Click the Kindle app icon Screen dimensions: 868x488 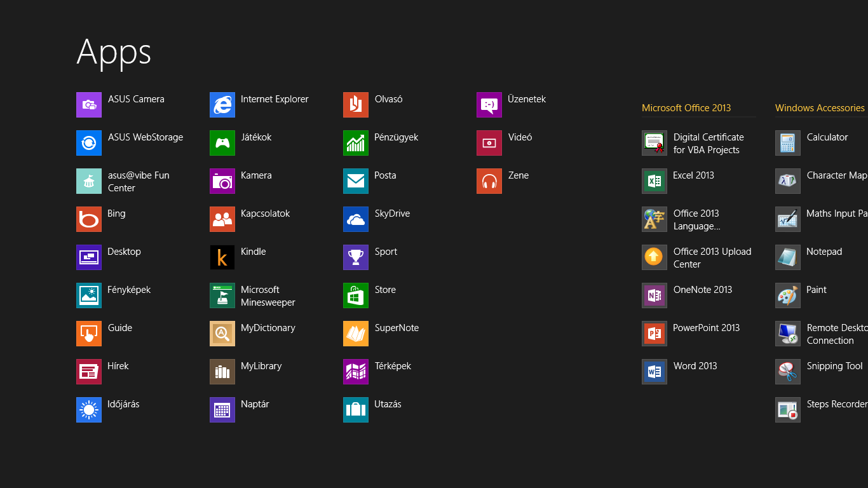222,257
